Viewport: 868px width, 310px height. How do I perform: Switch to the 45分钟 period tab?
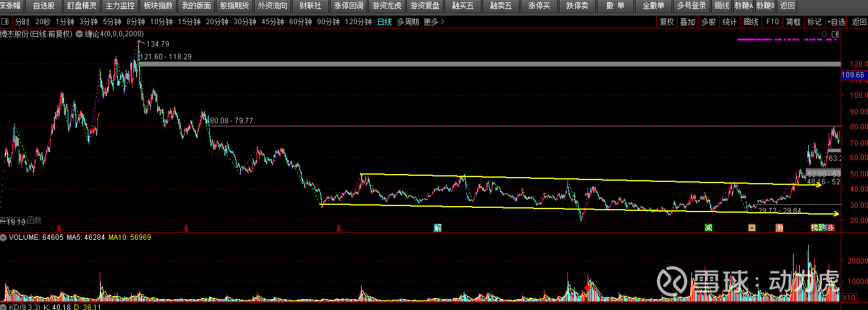(x=273, y=22)
